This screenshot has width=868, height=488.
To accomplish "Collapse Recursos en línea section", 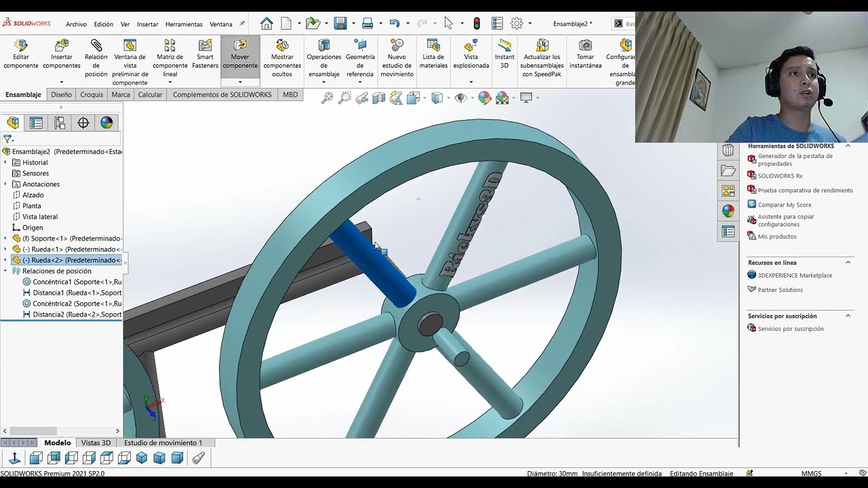I will pos(848,262).
